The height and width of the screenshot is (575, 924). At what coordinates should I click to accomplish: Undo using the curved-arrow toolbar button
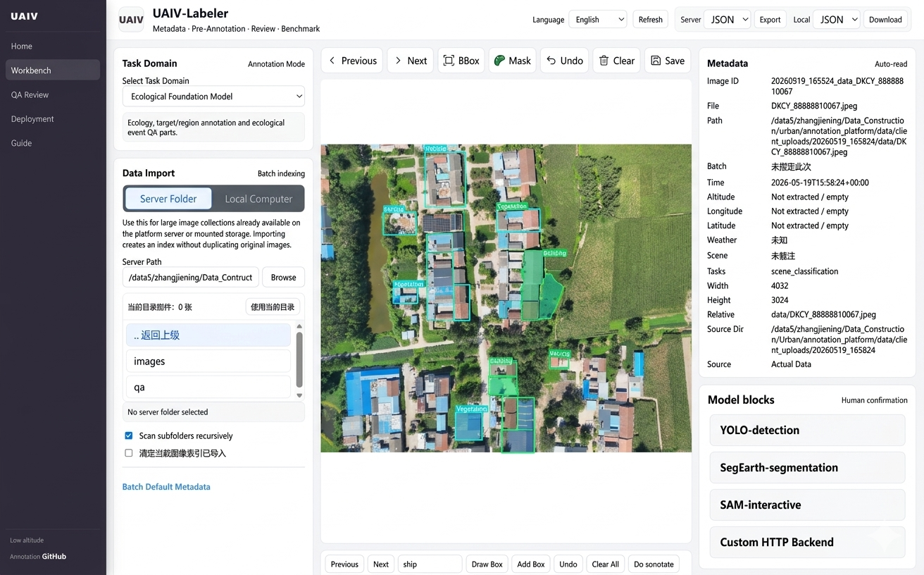coord(564,61)
